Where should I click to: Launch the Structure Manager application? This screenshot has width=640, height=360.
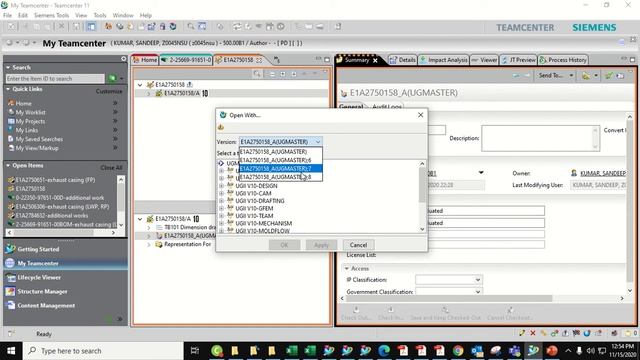(42, 291)
